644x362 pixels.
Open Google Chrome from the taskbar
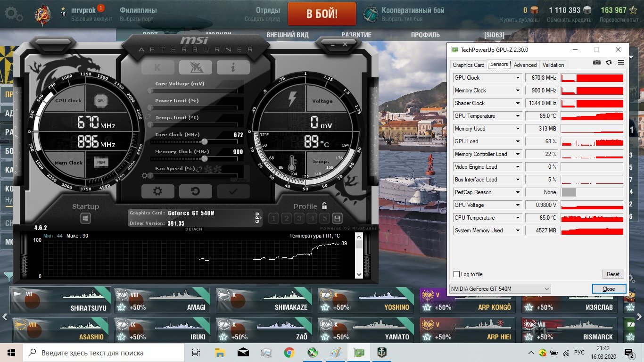coord(289,353)
